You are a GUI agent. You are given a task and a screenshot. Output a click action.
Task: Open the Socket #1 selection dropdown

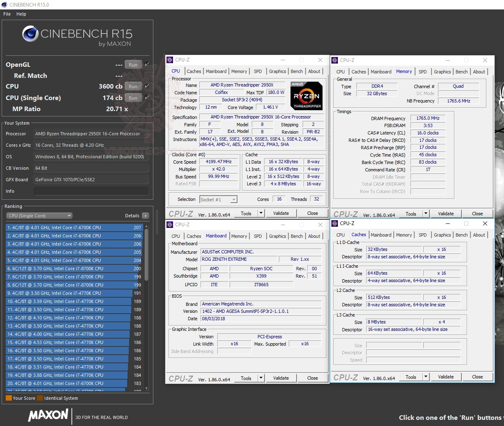(x=218, y=200)
